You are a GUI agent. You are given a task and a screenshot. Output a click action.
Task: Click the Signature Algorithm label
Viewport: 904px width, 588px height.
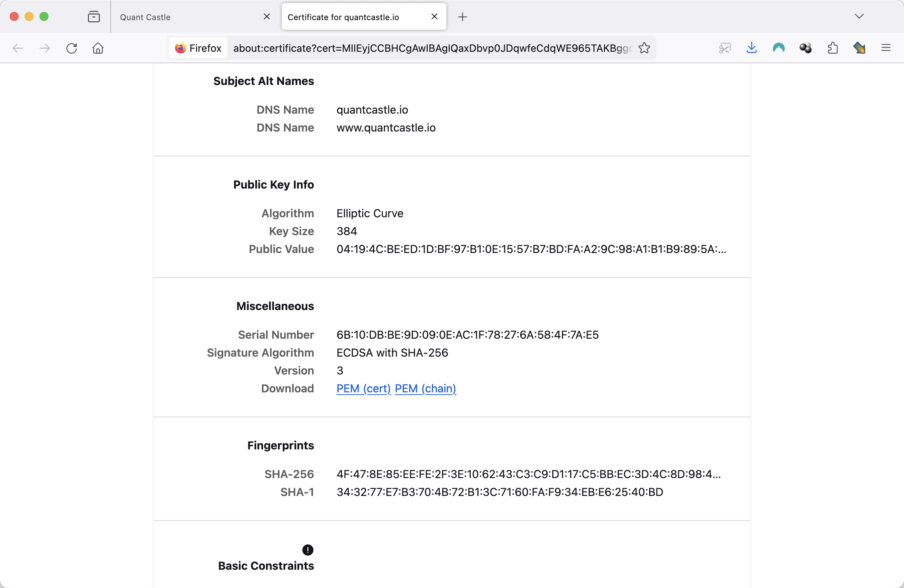click(260, 353)
